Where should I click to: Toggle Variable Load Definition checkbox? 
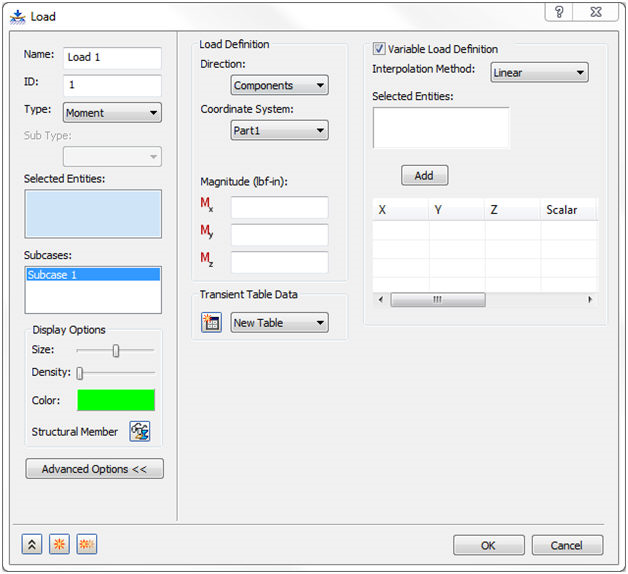point(379,49)
